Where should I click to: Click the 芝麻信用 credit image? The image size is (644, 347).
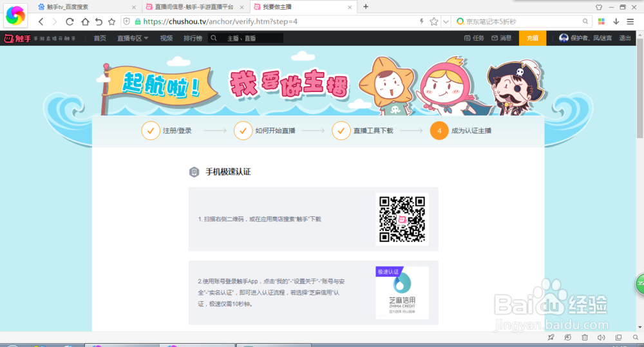tap(402, 293)
